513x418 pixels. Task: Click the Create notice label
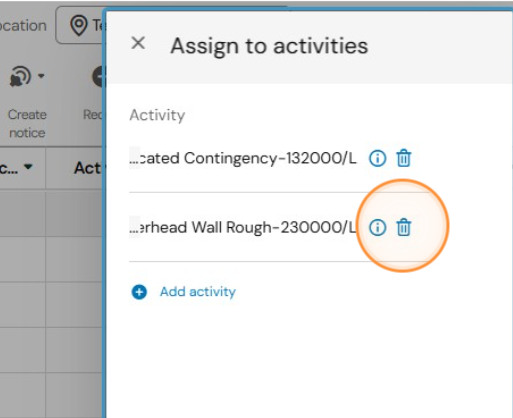coord(27,124)
